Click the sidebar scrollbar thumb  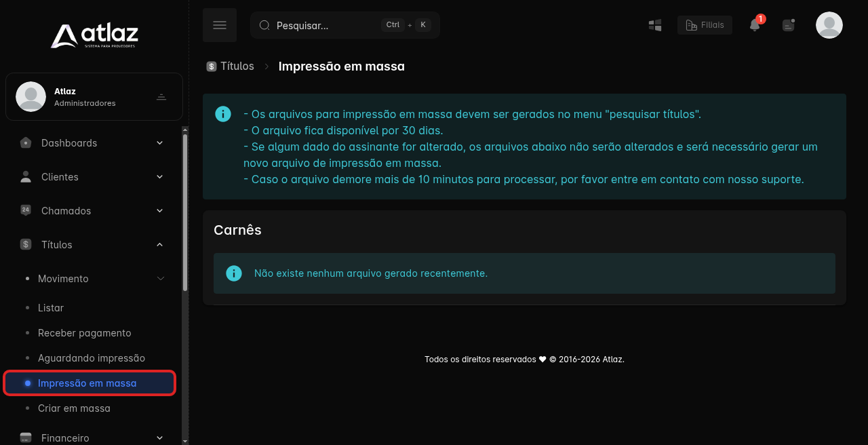(x=185, y=212)
